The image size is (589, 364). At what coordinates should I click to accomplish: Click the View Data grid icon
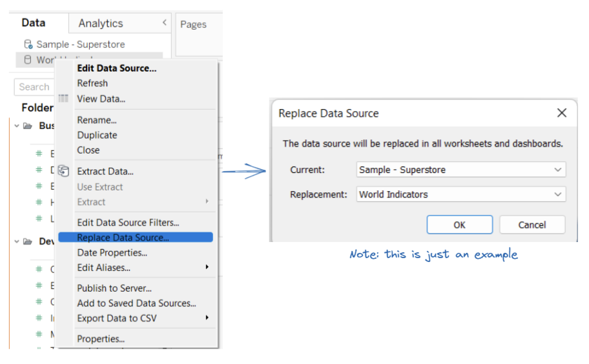tap(63, 99)
